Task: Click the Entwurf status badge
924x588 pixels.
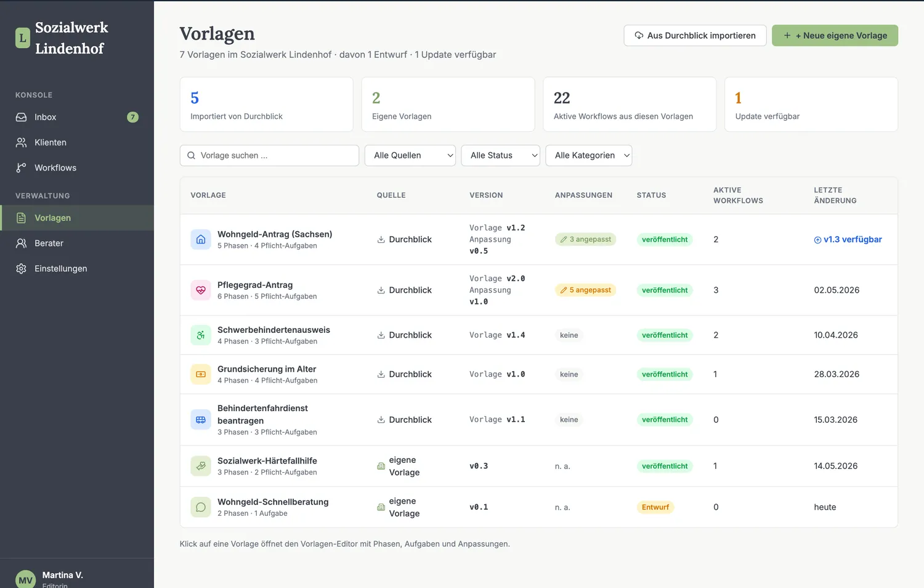Action: tap(655, 507)
